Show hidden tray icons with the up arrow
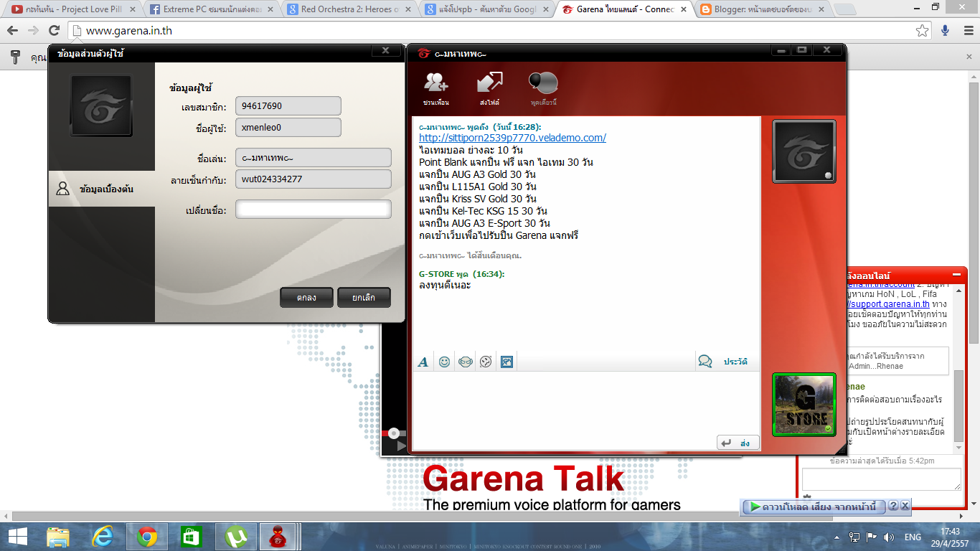The image size is (980, 551). pos(836,537)
